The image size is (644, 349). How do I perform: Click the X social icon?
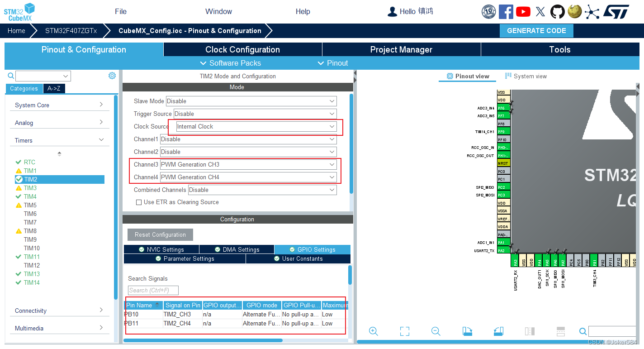[x=540, y=12]
